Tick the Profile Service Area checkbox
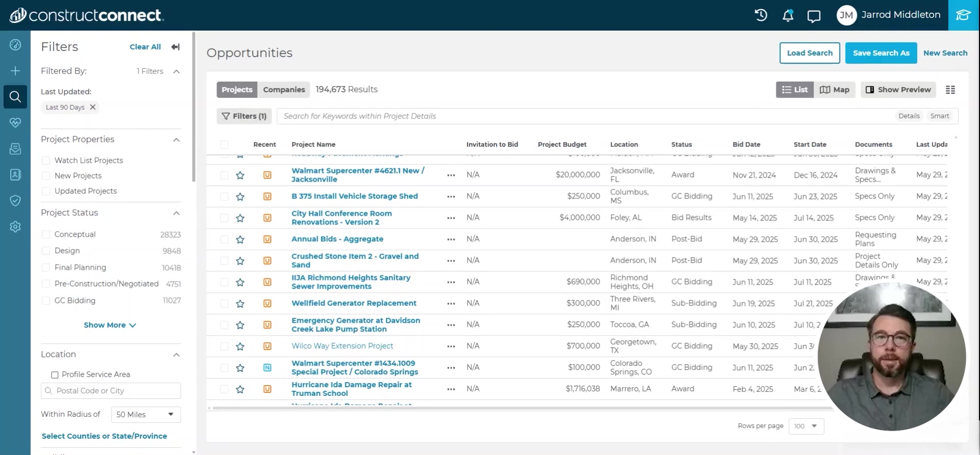Image resolution: width=980 pixels, height=455 pixels. [55, 375]
